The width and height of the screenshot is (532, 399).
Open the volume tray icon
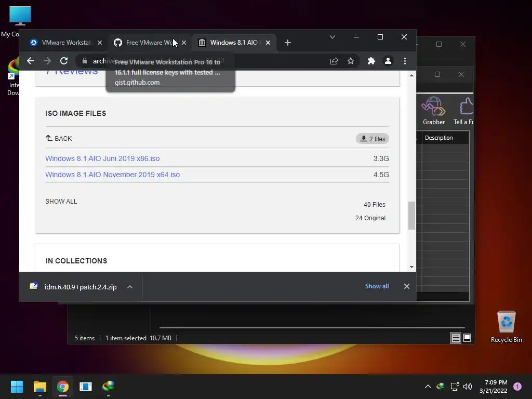468,387
